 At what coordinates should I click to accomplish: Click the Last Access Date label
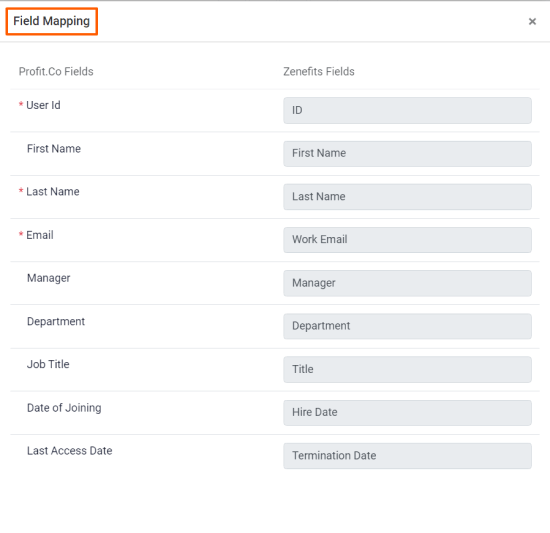coord(70,451)
